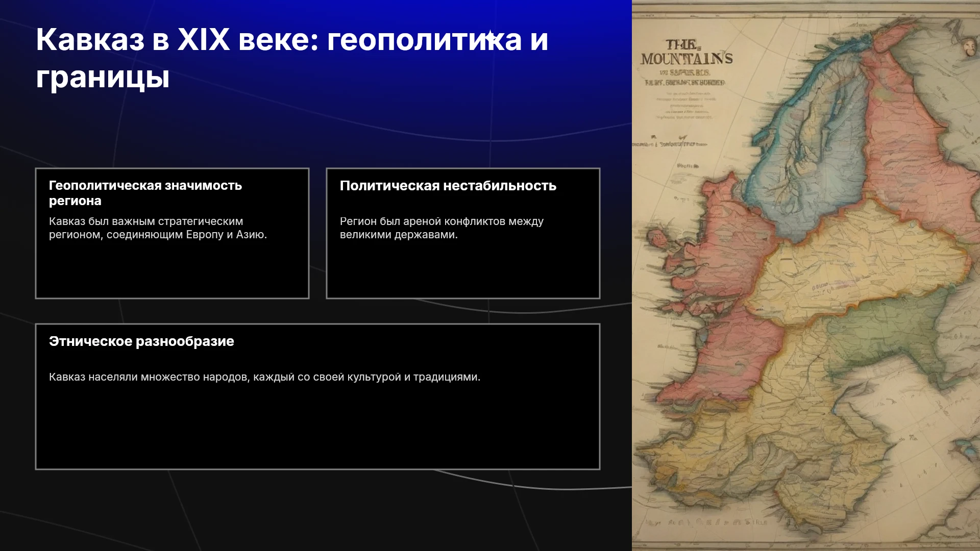Select the 'Политическая нестабильность' heading
The height and width of the screenshot is (551, 980).
448,186
